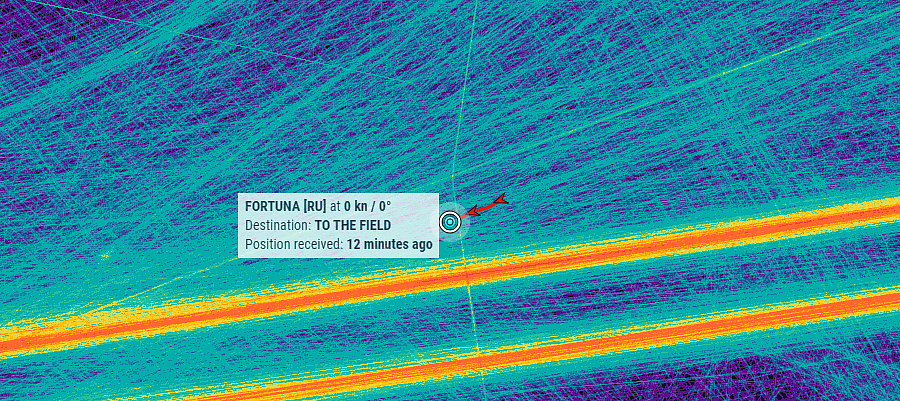Click the red arrowhead touching the circle marker
This screenshot has width=900, height=401.
tap(471, 212)
